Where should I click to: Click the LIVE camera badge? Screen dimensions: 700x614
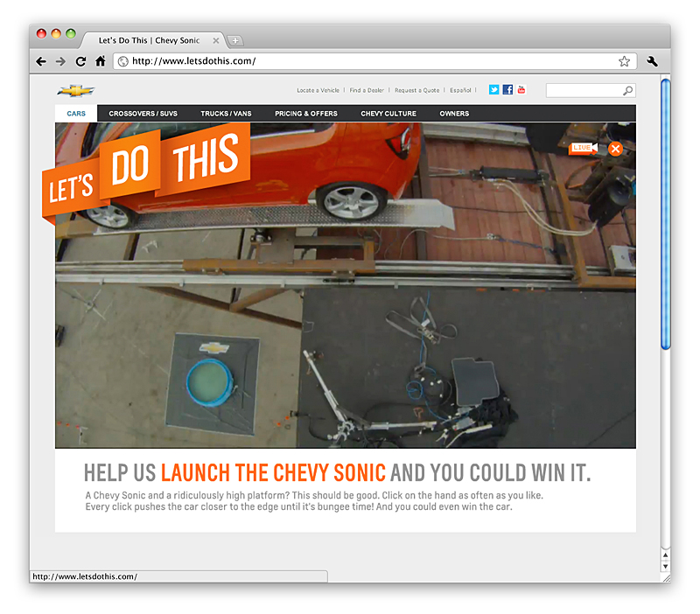point(583,148)
